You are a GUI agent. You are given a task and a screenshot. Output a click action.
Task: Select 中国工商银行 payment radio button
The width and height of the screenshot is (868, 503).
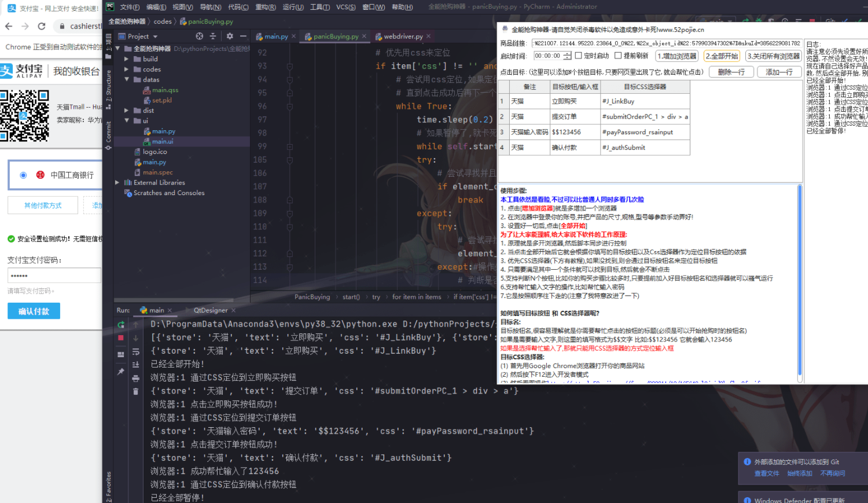(x=23, y=175)
